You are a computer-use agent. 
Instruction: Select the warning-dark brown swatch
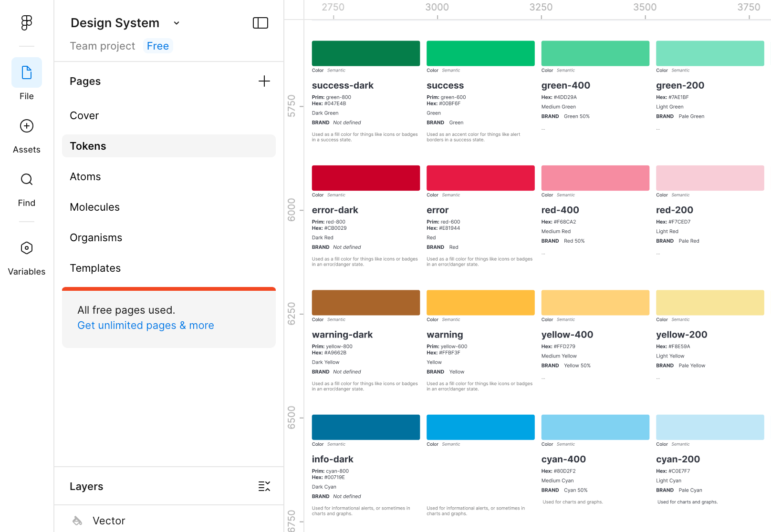pyautogui.click(x=366, y=303)
